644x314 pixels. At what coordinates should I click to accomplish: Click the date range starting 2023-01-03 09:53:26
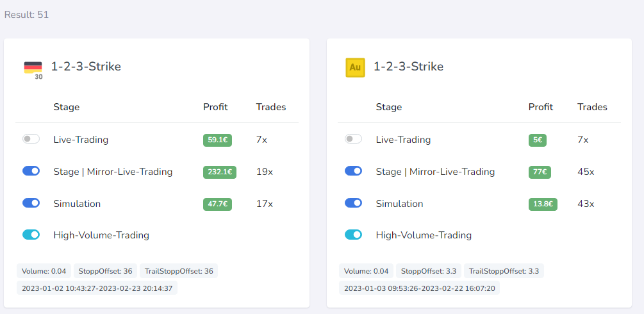click(x=419, y=288)
